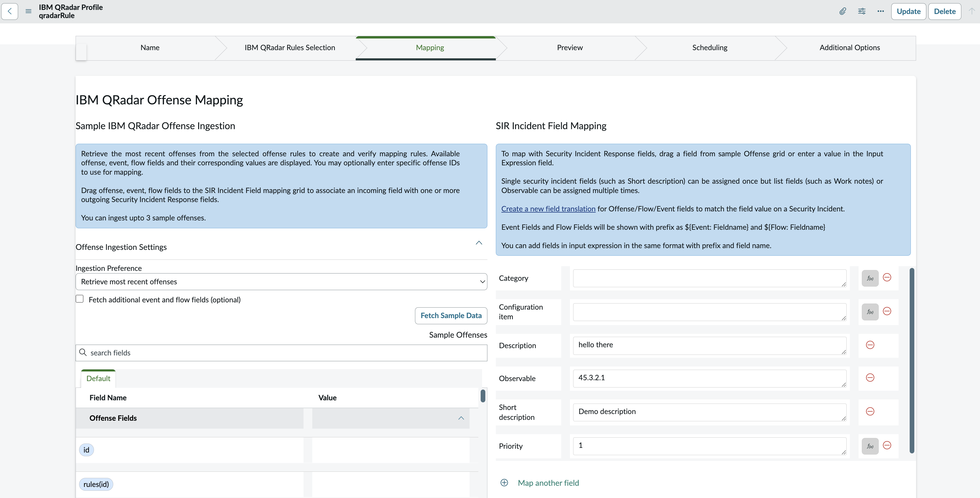Viewport: 980px width, 498px height.
Task: Select the Default fields tab
Action: [x=98, y=379]
